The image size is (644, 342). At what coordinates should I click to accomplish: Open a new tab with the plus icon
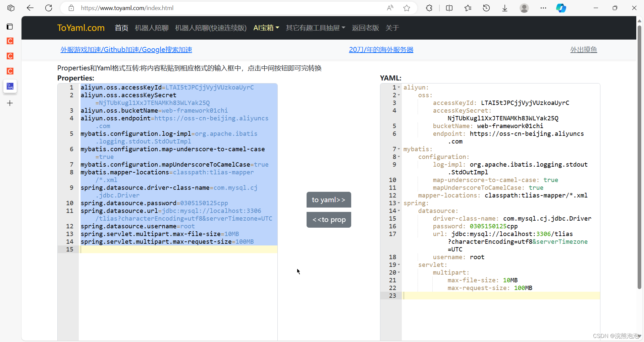[x=10, y=103]
